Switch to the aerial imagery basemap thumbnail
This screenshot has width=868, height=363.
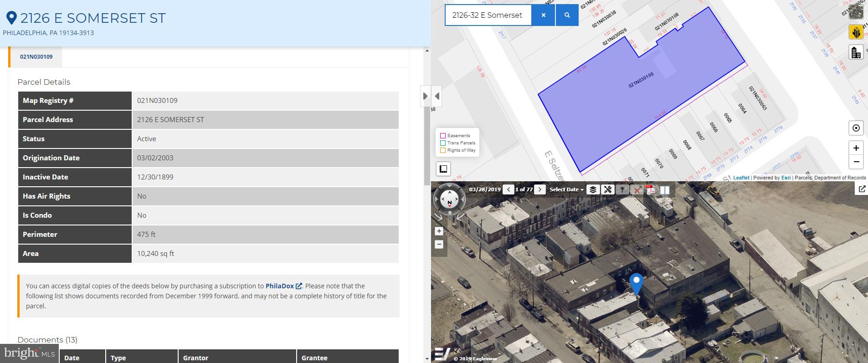click(856, 11)
